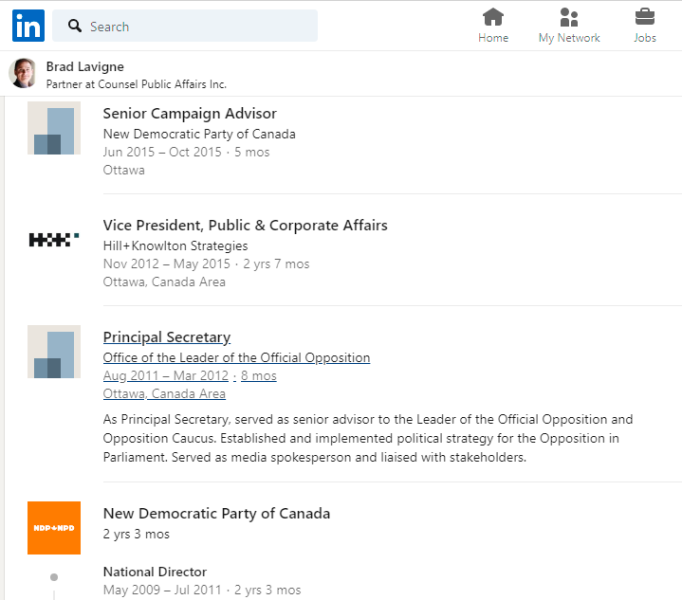Image resolution: width=682 pixels, height=600 pixels.
Task: Select 'May 2009 – Jul 2011' date range
Action: 162,590
